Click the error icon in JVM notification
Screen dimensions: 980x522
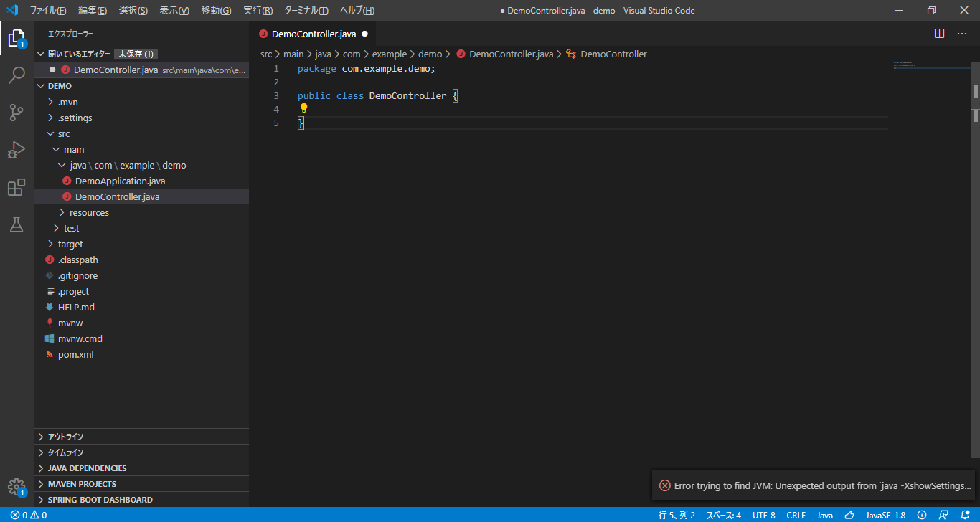[x=665, y=485]
